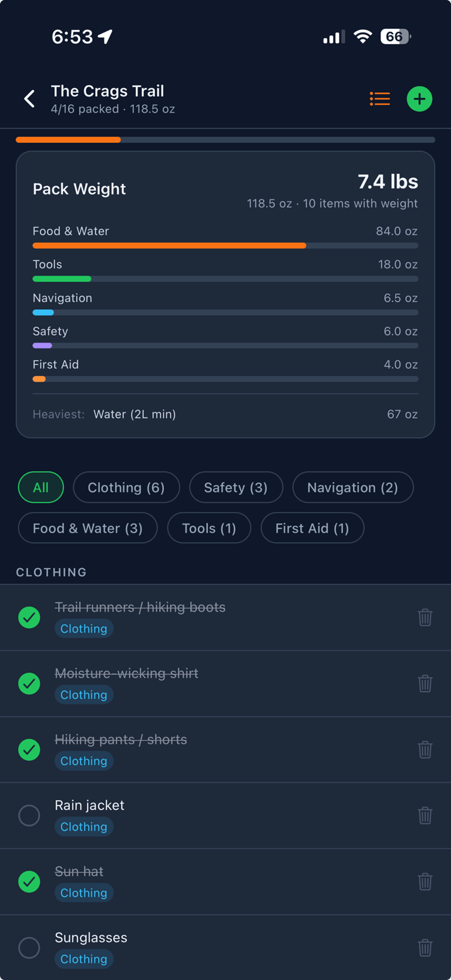Tap the orange plus icon to add an item

pos(419,99)
